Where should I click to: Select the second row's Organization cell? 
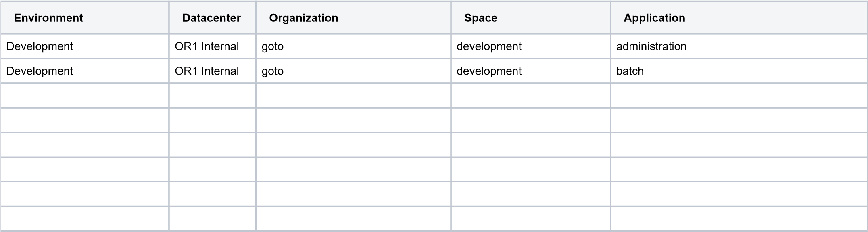click(353, 71)
